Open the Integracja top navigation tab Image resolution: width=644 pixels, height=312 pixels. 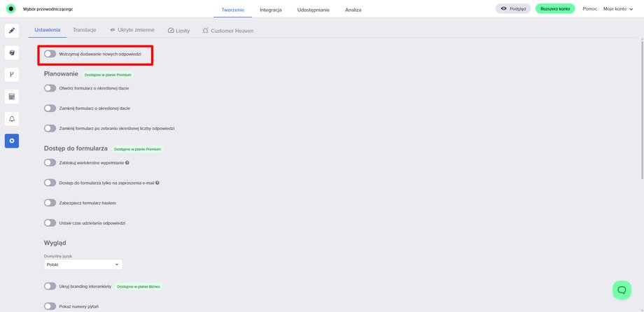270,10
